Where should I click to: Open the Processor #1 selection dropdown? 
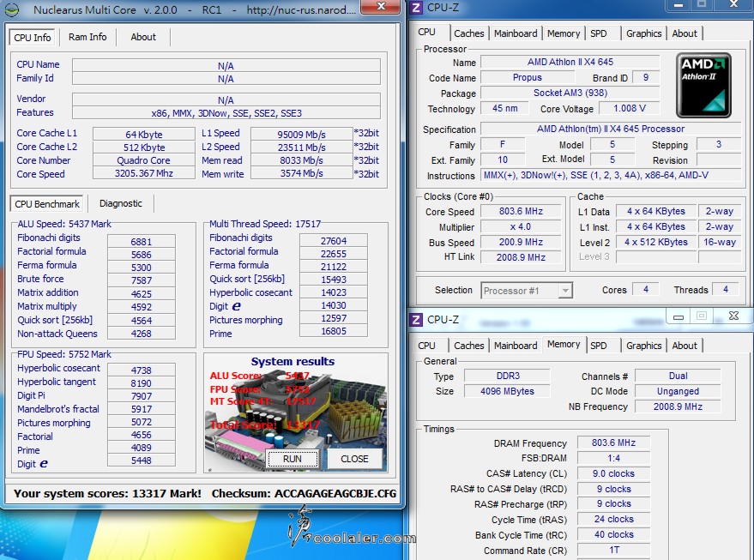pyautogui.click(x=527, y=291)
